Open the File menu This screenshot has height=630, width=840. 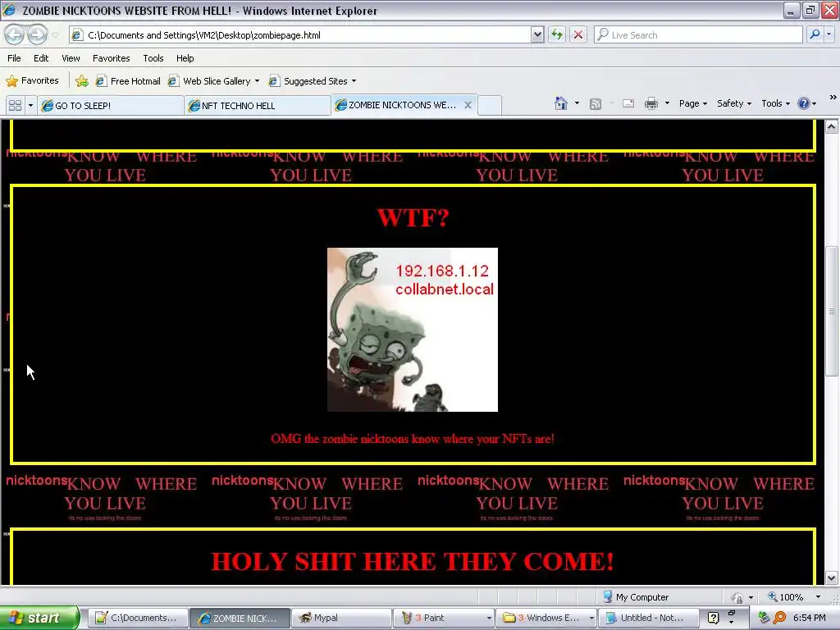pyautogui.click(x=15, y=58)
